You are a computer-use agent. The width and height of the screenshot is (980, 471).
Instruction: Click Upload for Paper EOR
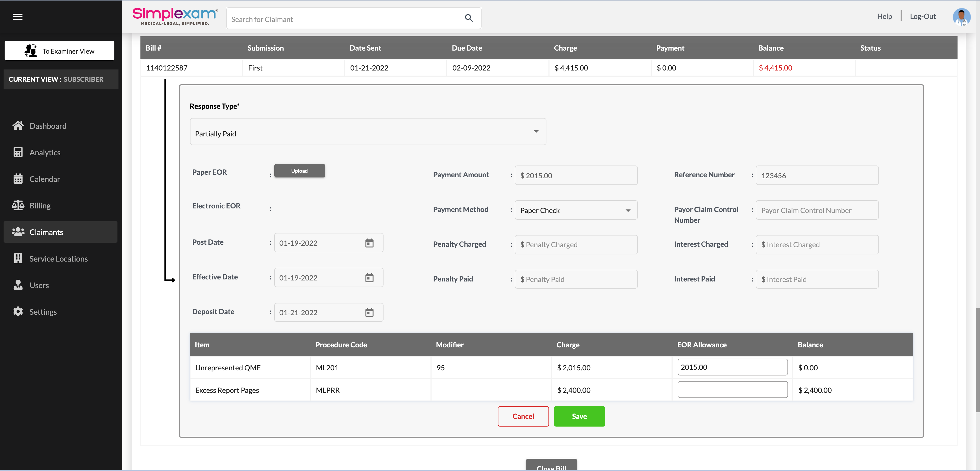pos(300,171)
